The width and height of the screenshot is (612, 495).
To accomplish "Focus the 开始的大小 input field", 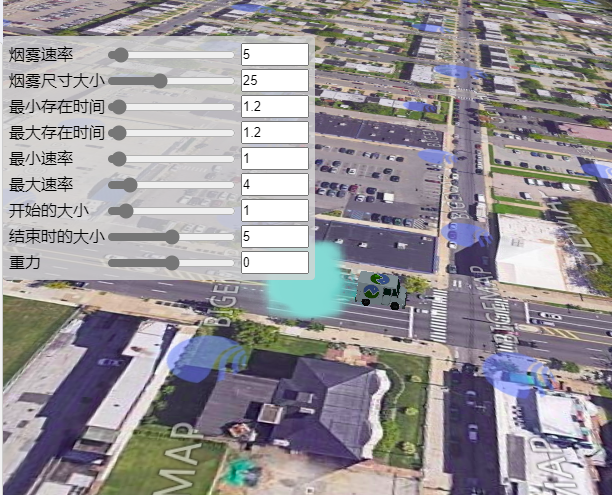I will (274, 210).
